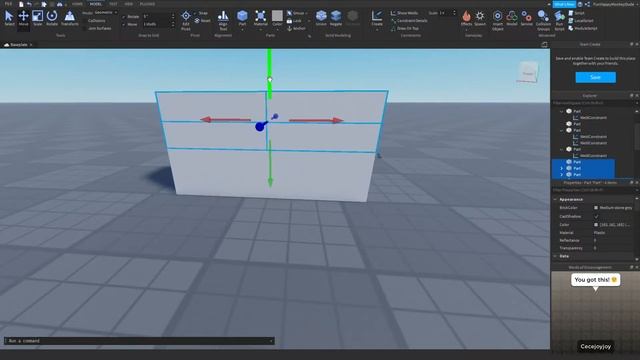Image resolution: width=640 pixels, height=360 pixels.
Task: Open the Align Tool
Action: [223, 20]
